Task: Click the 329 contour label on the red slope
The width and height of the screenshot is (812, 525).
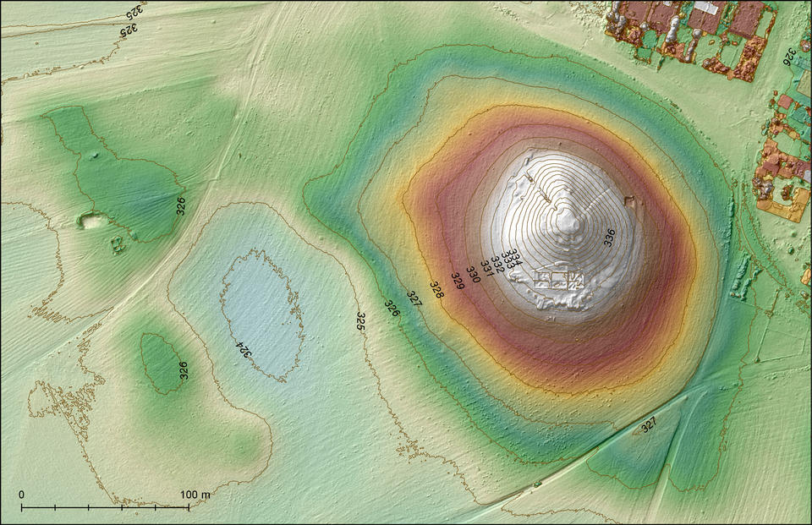Action: point(458,282)
